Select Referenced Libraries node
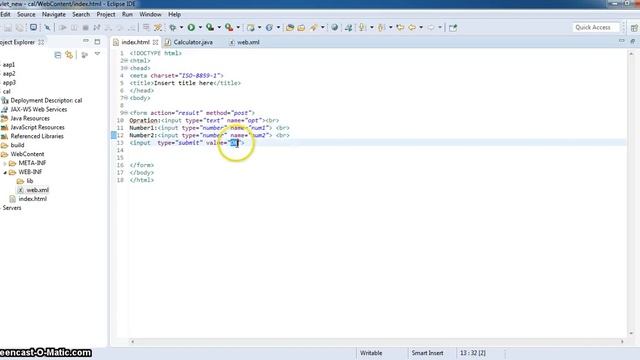Image resolution: width=640 pixels, height=360 pixels. point(37,136)
